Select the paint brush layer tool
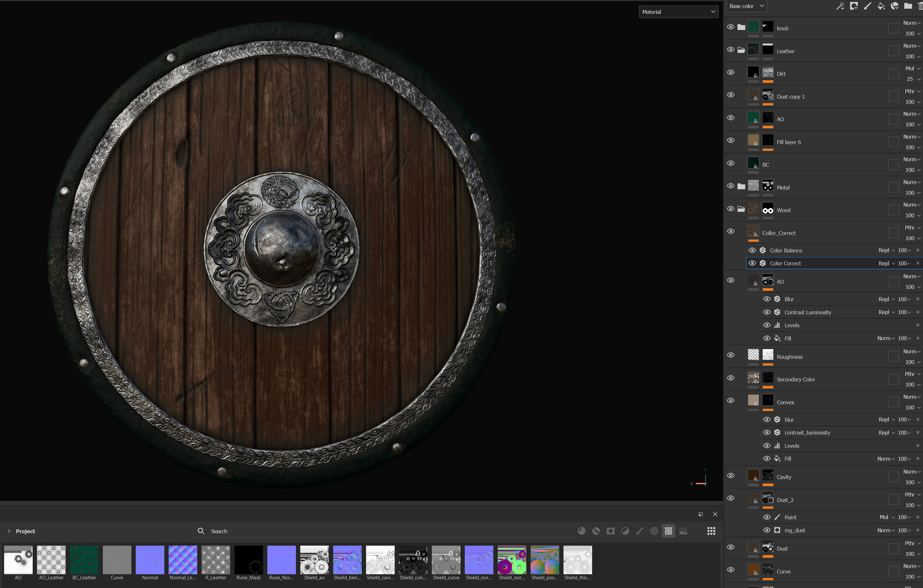923x588 pixels. click(868, 6)
